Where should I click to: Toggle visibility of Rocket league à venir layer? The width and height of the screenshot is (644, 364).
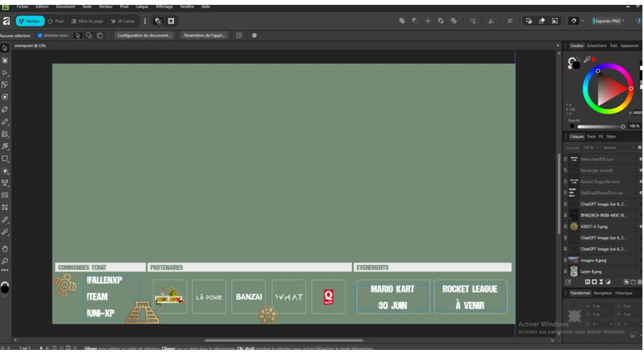pos(641,181)
